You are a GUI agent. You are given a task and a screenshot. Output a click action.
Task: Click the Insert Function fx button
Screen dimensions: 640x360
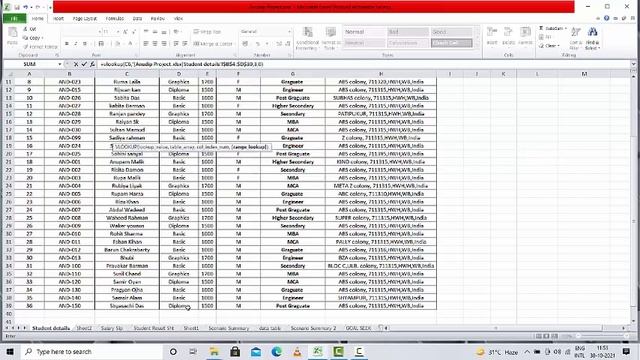92,64
